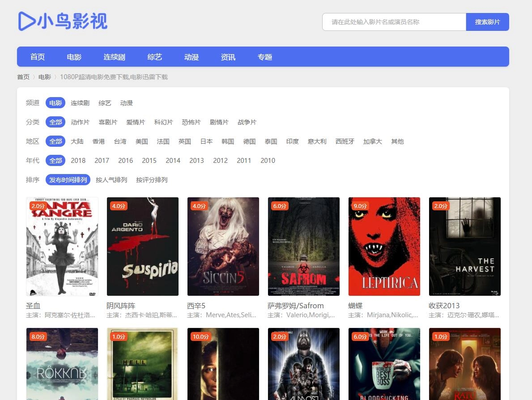Viewport: 532px width, 400px height.
Task: Go to 综艺 in the blue navigation bar
Action: coord(154,57)
